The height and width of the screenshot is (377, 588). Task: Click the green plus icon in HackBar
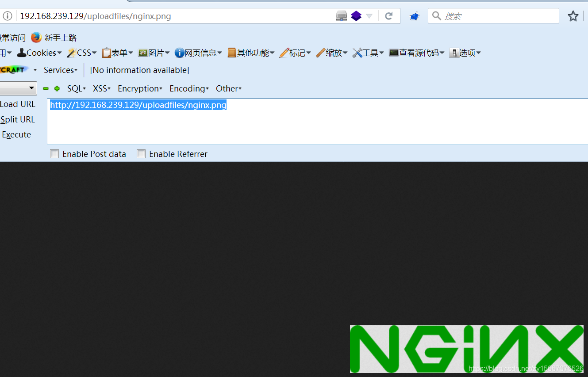tap(57, 88)
